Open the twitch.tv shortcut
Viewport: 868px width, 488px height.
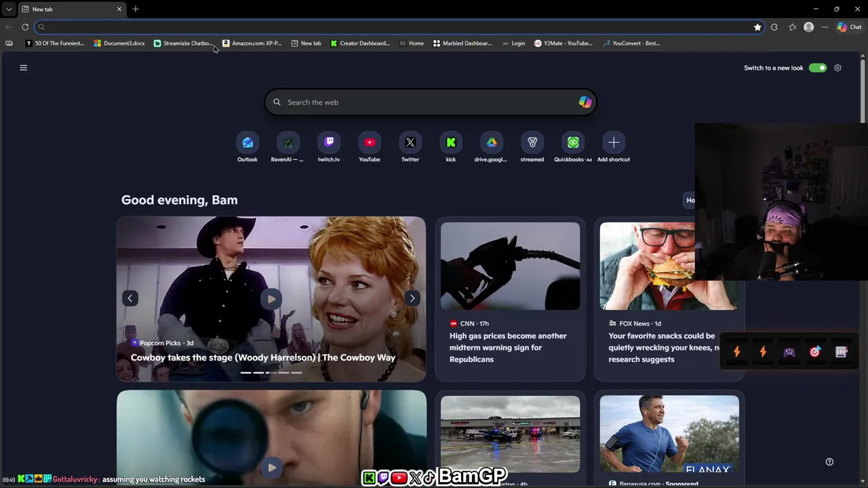329,142
